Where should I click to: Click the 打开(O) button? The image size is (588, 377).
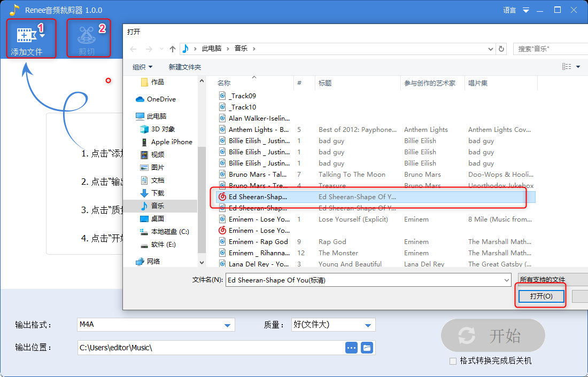[541, 296]
